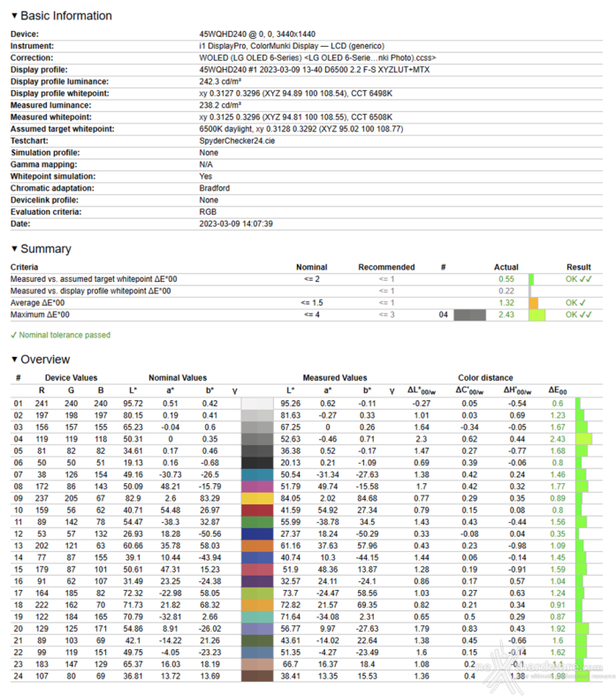Click the orange swatch for patch 13
Image resolution: width=616 pixels, height=696 pixels.
[x=257, y=546]
